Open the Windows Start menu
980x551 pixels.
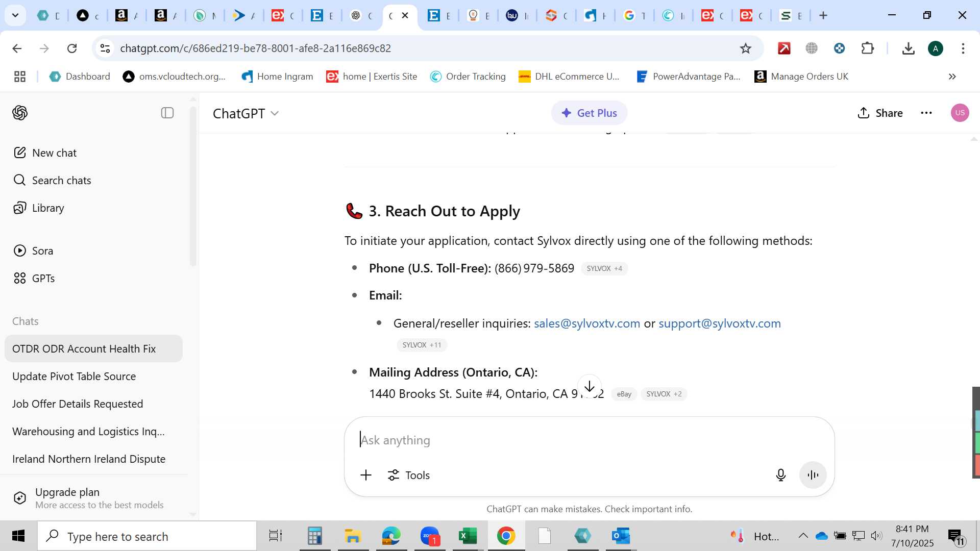pyautogui.click(x=18, y=536)
